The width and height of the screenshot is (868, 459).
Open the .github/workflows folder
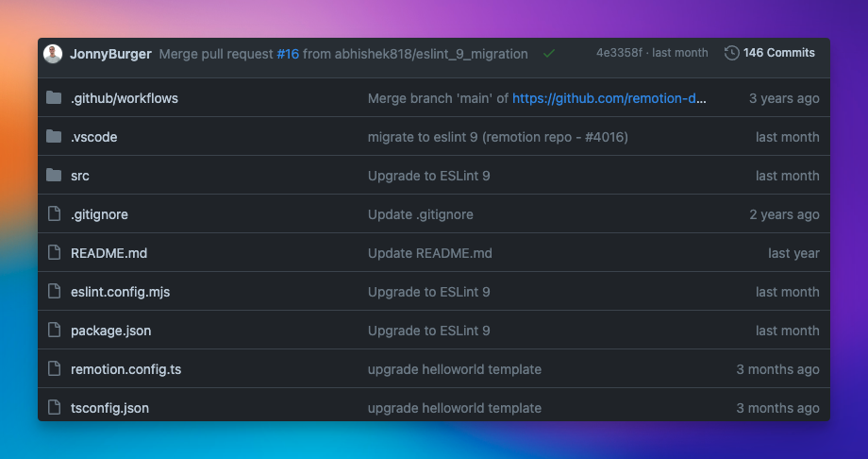[125, 98]
